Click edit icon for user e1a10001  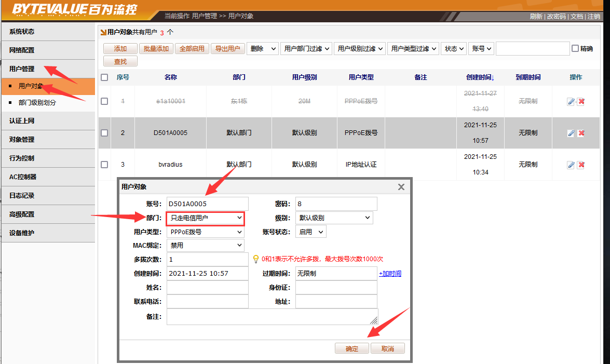(571, 102)
